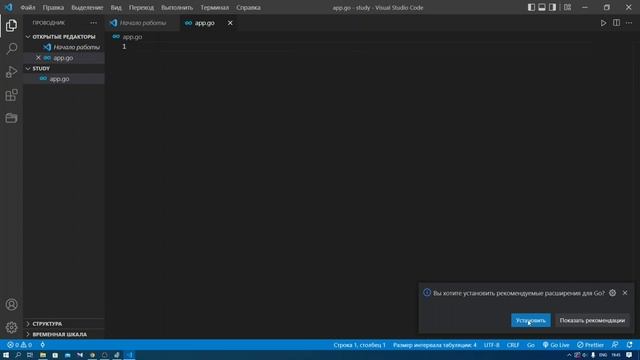Change the tab size indentation setting

(435, 345)
